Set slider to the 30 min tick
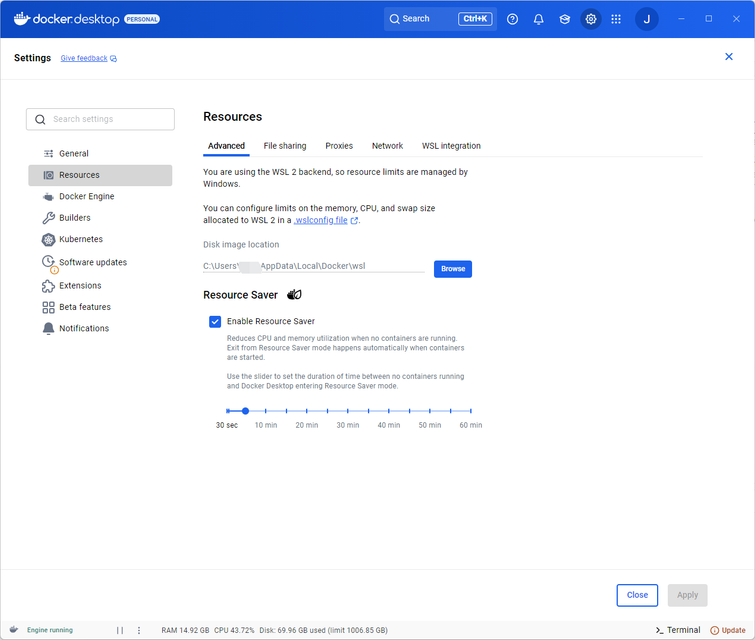 [x=348, y=411]
